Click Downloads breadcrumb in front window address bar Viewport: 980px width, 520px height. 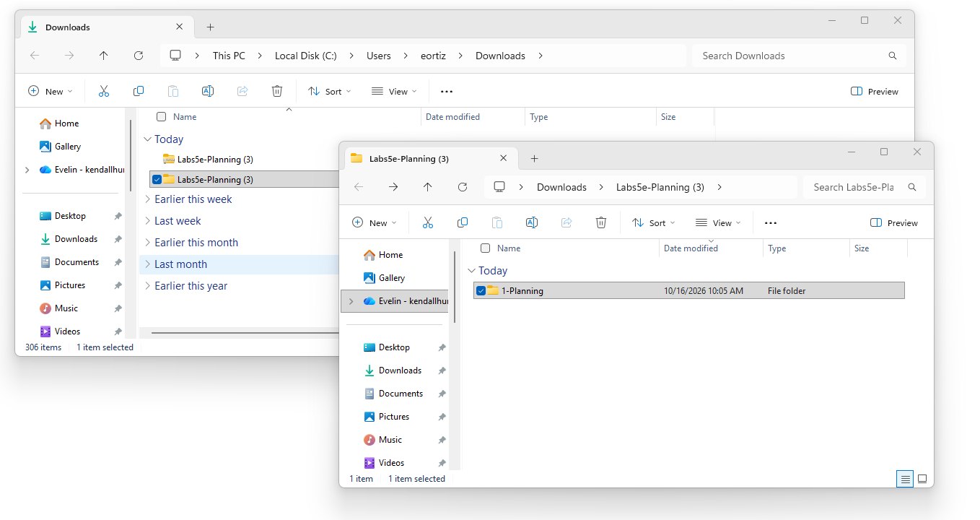pyautogui.click(x=561, y=187)
